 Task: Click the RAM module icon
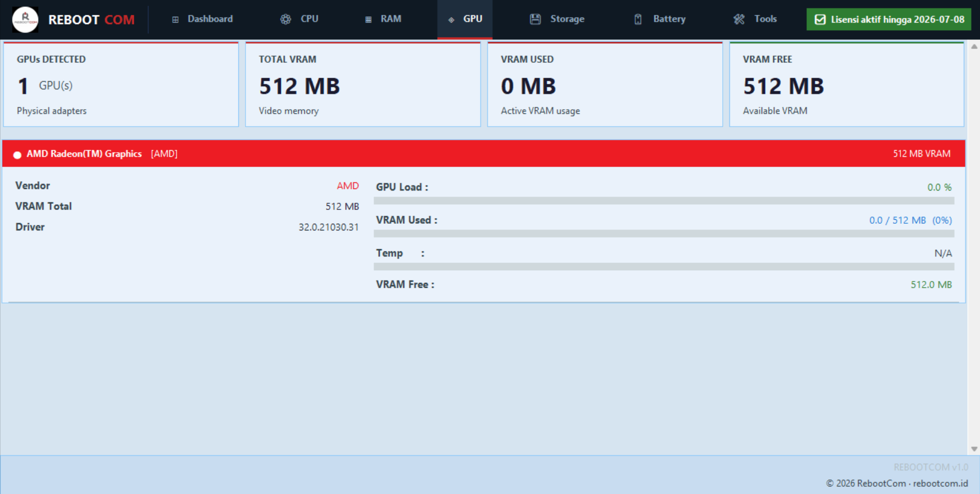(368, 19)
